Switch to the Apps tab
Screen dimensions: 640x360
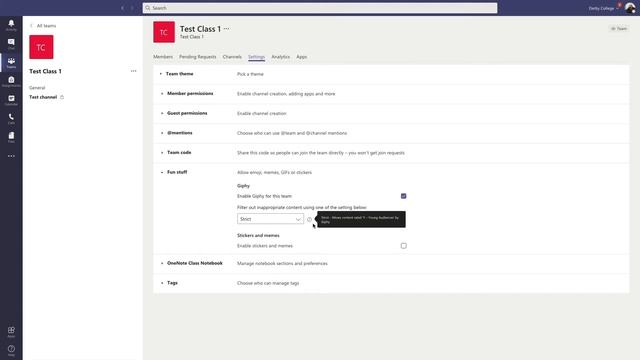(302, 57)
